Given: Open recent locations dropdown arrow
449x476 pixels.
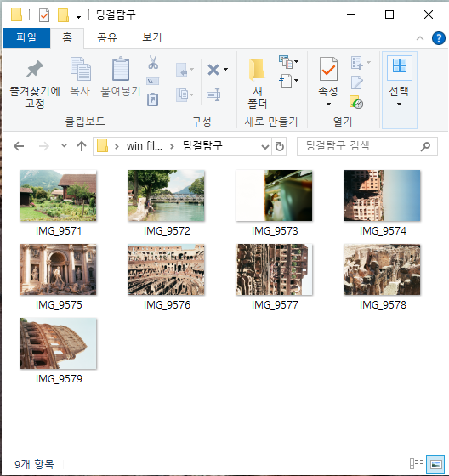Looking at the screenshot, I should coord(64,145).
